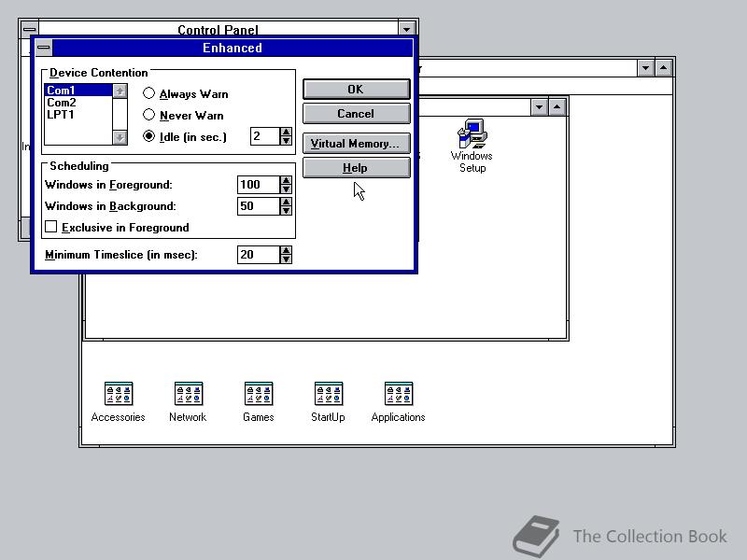This screenshot has width=747, height=560.
Task: Decrease the Minimum Timeslice value
Action: pos(286,259)
